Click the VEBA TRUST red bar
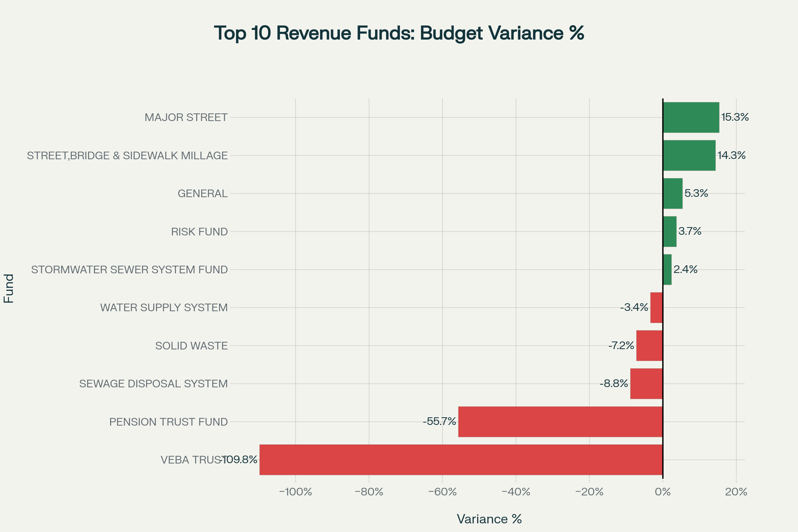The width and height of the screenshot is (798, 532). click(x=461, y=460)
